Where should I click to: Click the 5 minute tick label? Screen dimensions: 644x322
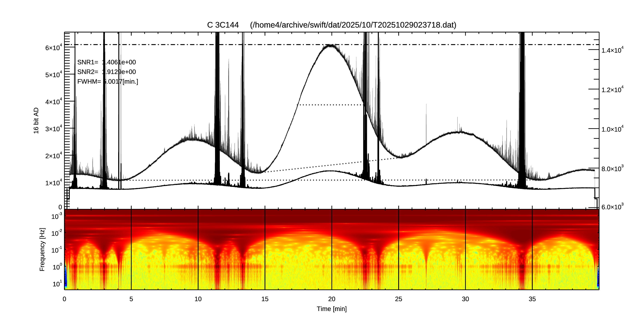pyautogui.click(x=131, y=299)
